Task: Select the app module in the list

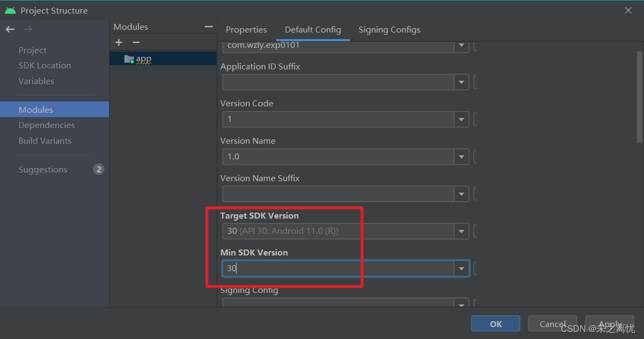Action: coord(163,59)
